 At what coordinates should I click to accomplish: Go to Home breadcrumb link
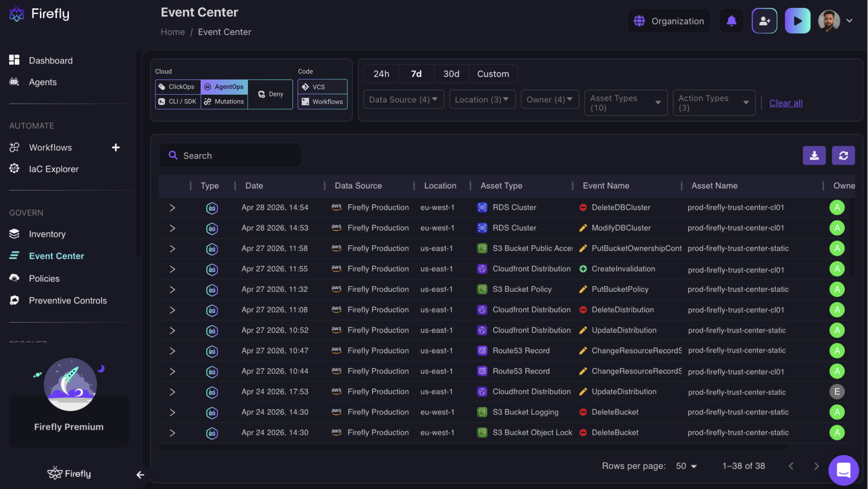pos(173,32)
